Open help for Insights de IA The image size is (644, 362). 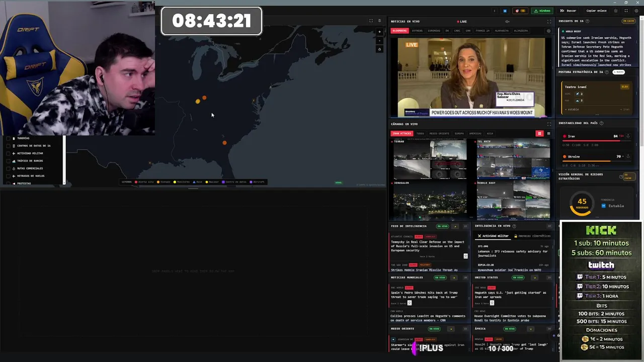(x=587, y=21)
